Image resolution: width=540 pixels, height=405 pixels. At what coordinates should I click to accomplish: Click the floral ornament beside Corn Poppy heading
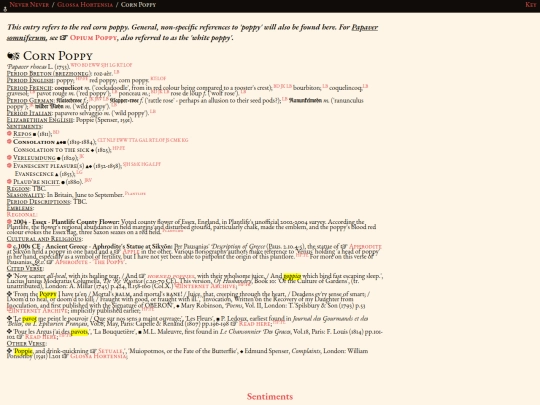coord(13,56)
